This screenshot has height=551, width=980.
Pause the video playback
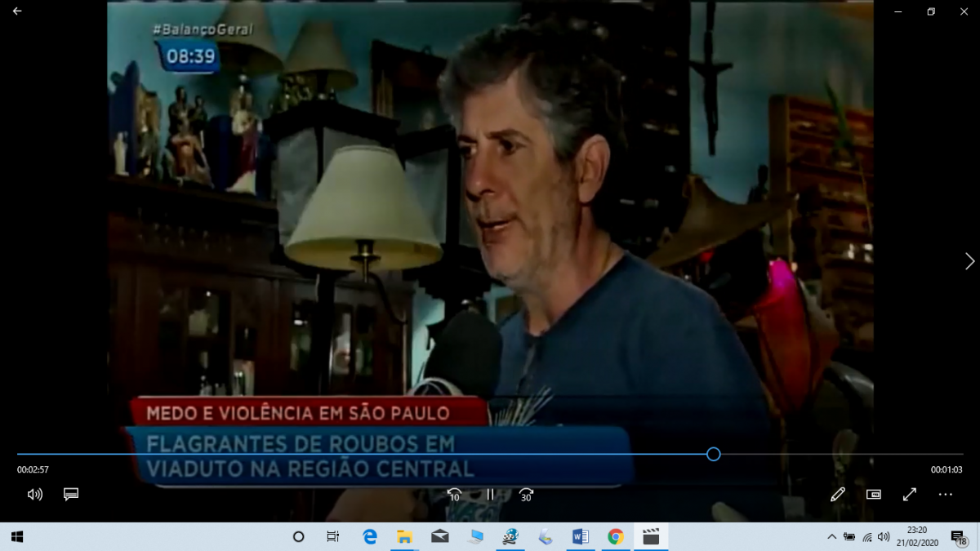pos(491,494)
